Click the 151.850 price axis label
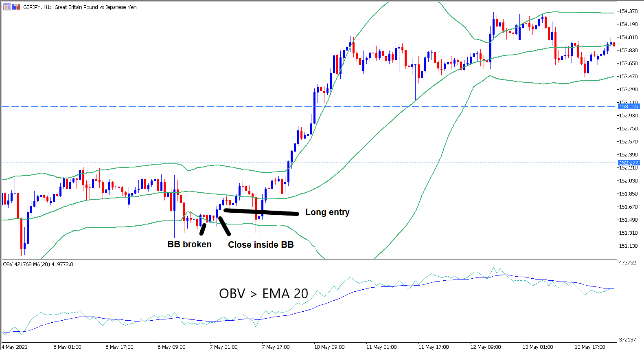This screenshot has width=644, height=350. (x=628, y=194)
